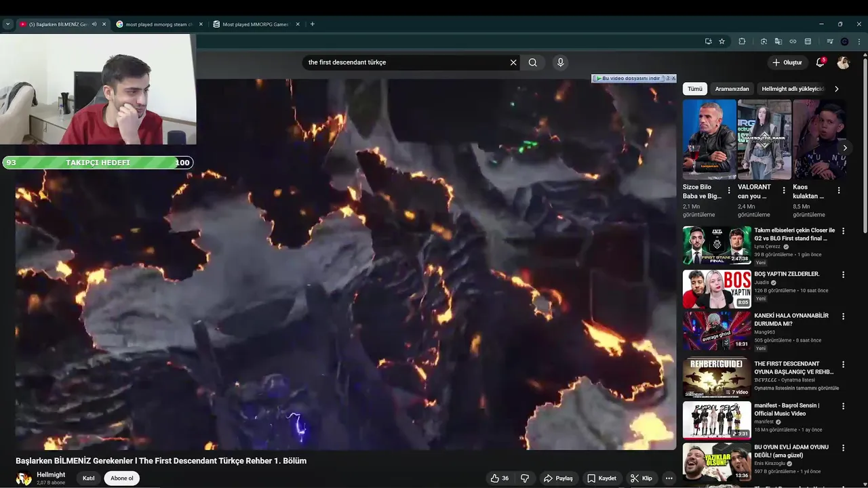
Task: Close the Most played MMORPG Games tab
Action: [298, 24]
